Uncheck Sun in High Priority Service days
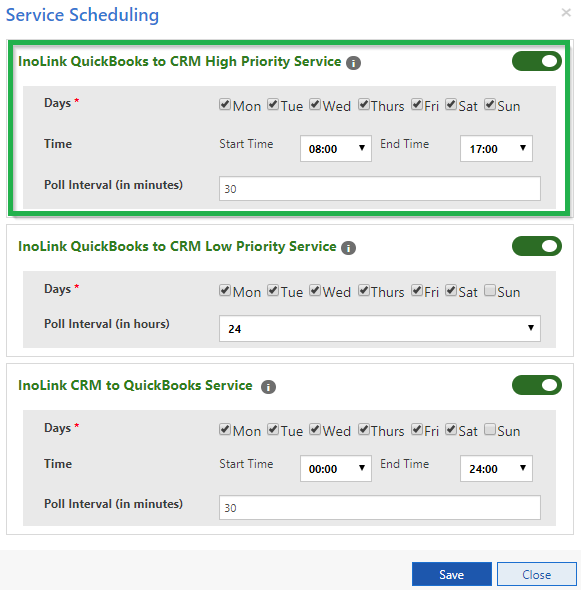581x590 pixels. coord(490,104)
